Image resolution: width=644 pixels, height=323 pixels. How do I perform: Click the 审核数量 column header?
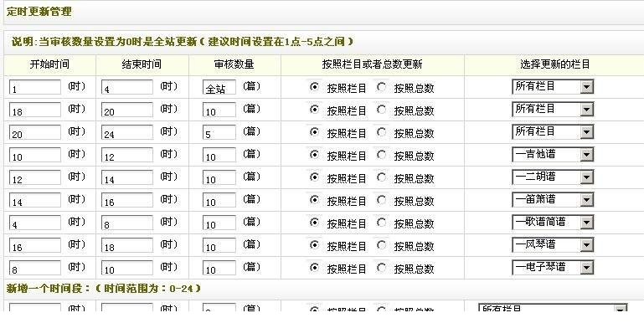pyautogui.click(x=234, y=64)
